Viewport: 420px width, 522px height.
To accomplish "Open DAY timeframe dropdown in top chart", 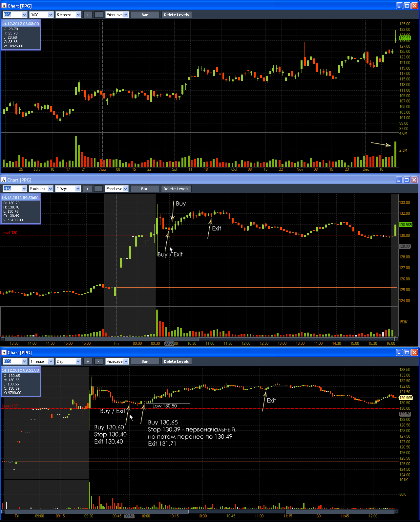I will tap(51, 15).
